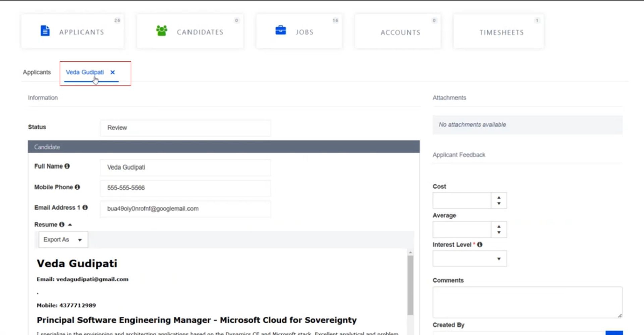
Task: Click the Cost number input
Action: coord(462,200)
